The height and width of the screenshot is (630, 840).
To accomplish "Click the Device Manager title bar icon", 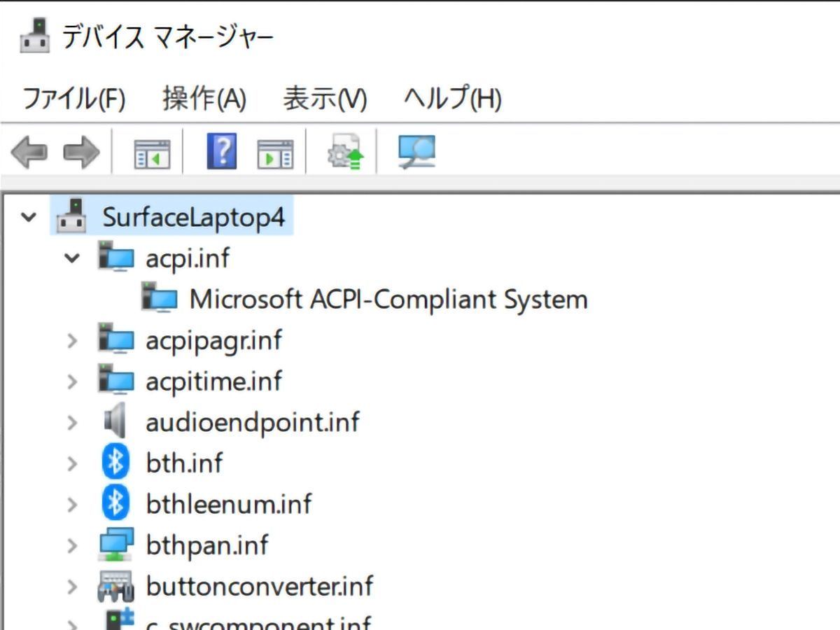I will point(34,35).
